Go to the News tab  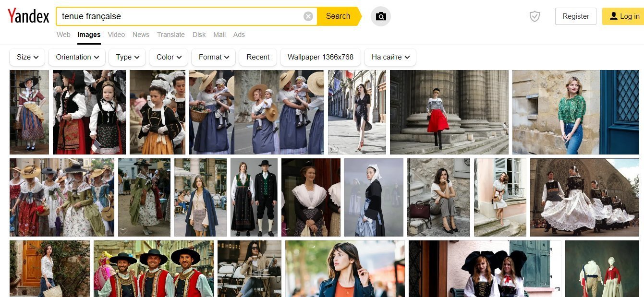click(x=141, y=35)
